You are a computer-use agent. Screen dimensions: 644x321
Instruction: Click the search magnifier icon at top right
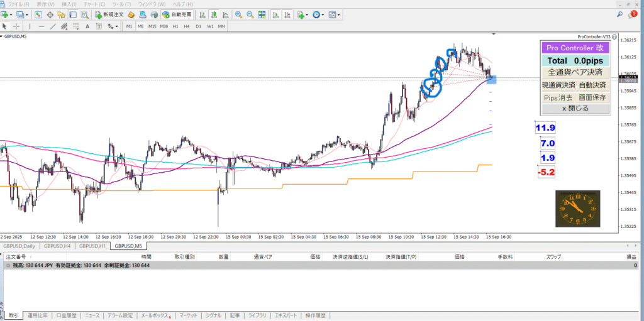tap(620, 14)
